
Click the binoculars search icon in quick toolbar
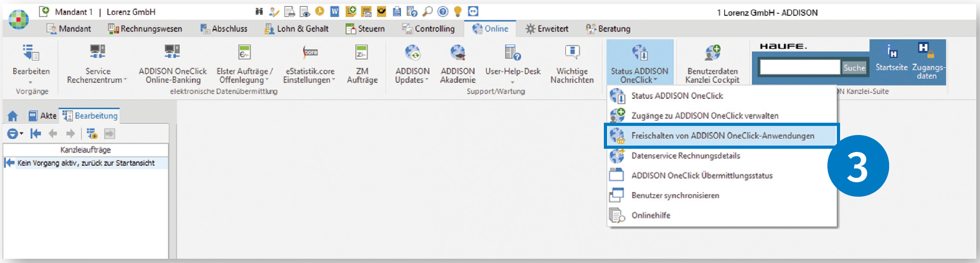(x=259, y=11)
